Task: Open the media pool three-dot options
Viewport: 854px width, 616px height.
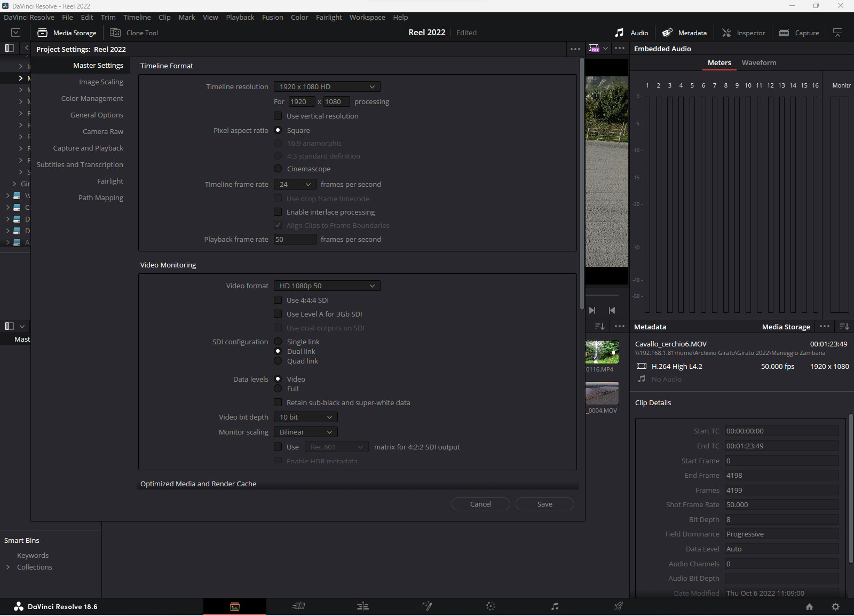Action: pyautogui.click(x=619, y=326)
